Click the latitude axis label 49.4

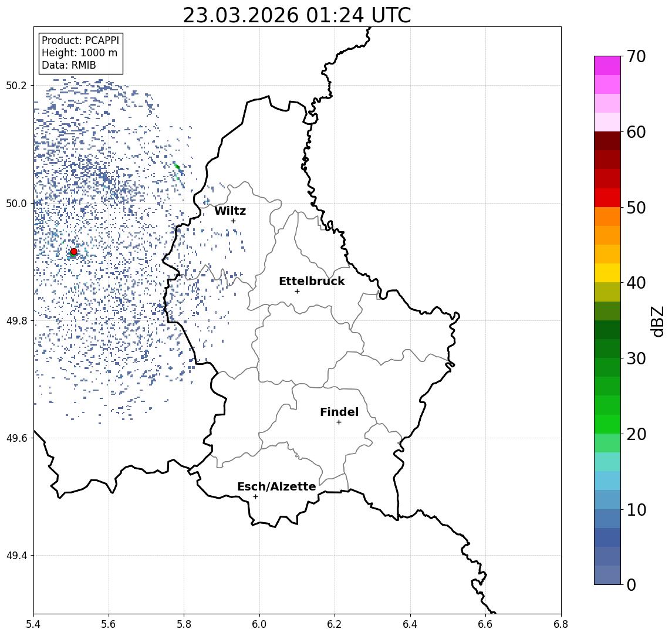[x=16, y=556]
